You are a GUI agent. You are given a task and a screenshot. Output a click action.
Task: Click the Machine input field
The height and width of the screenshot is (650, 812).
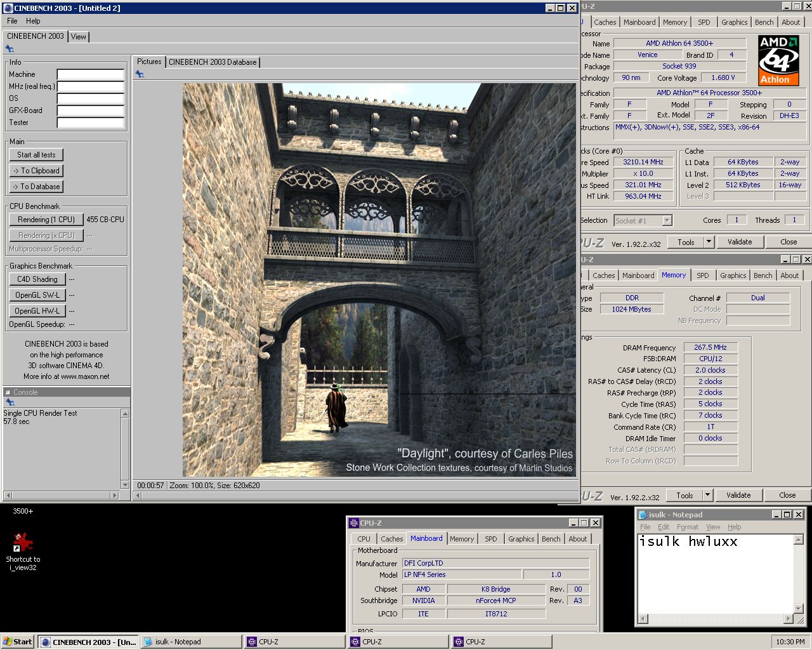coord(90,74)
